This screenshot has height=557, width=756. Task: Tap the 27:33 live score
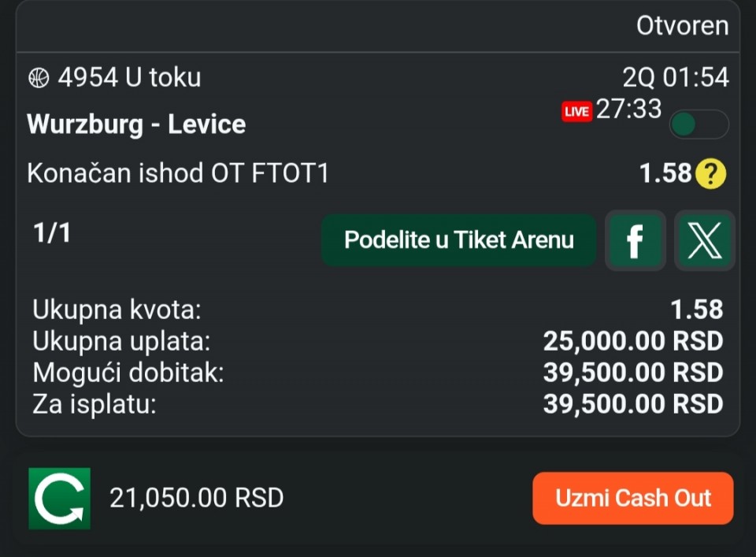click(x=628, y=109)
